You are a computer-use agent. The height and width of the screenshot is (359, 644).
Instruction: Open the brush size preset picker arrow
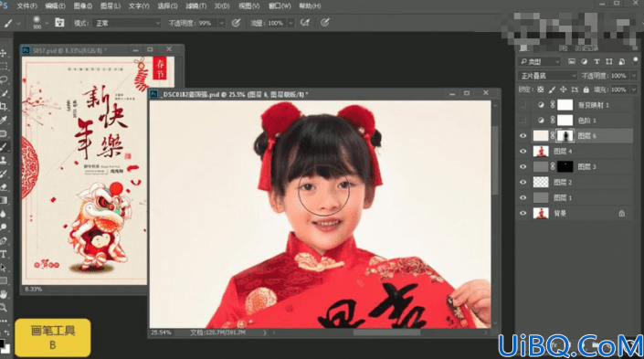click(47, 24)
